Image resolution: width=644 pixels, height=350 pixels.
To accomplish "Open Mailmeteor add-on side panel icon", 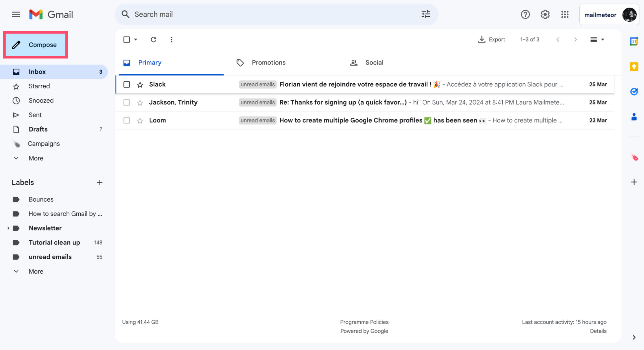I will 634,157.
